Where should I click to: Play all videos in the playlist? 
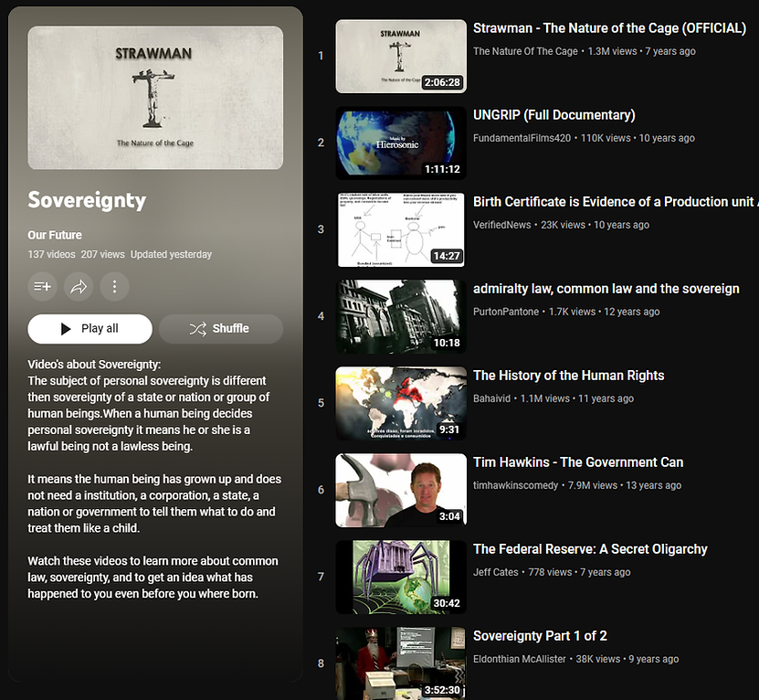coord(90,329)
